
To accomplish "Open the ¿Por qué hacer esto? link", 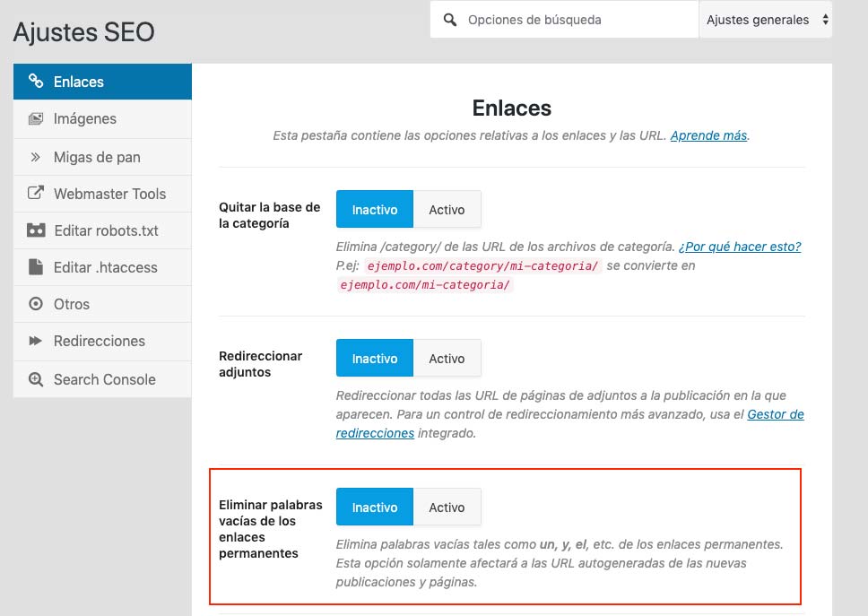I will click(x=739, y=247).
